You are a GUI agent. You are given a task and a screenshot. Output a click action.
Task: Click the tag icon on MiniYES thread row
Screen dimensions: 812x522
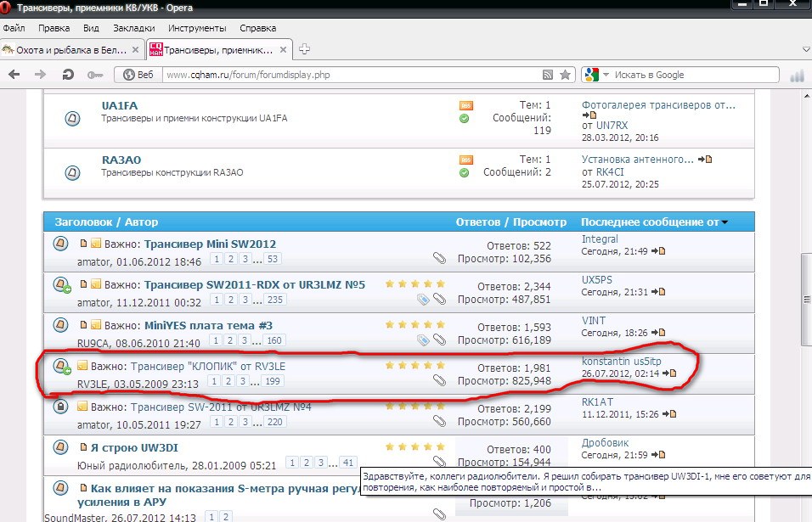(423, 340)
